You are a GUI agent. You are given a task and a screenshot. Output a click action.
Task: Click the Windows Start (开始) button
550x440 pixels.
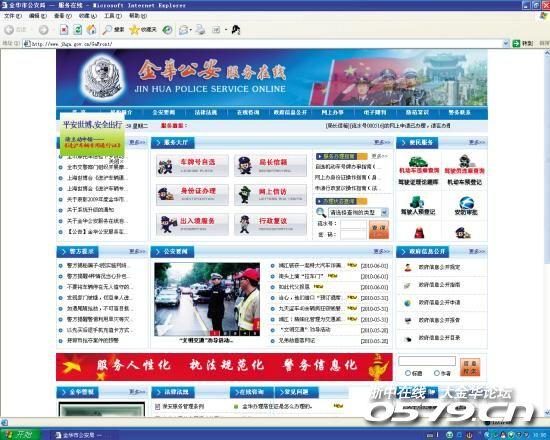click(20, 435)
